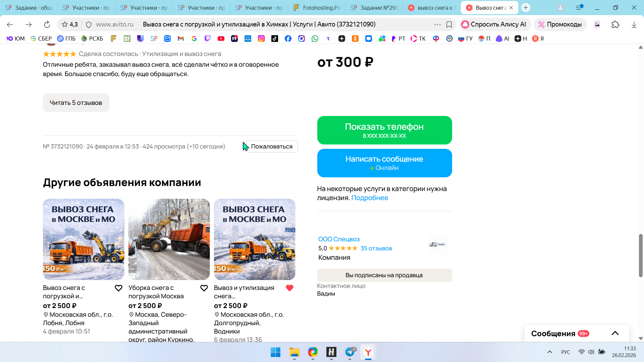Open WhatsApp bookmark icon
This screenshot has width=644, height=362.
click(315, 39)
